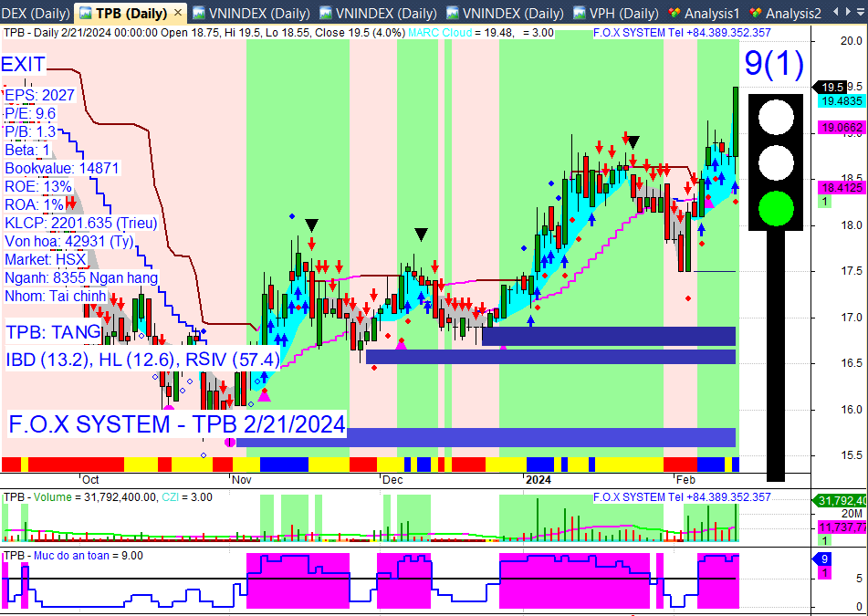Image resolution: width=868 pixels, height=616 pixels.
Task: Click the Nganh: 8355 Ngan hang text
Action: coord(81,277)
